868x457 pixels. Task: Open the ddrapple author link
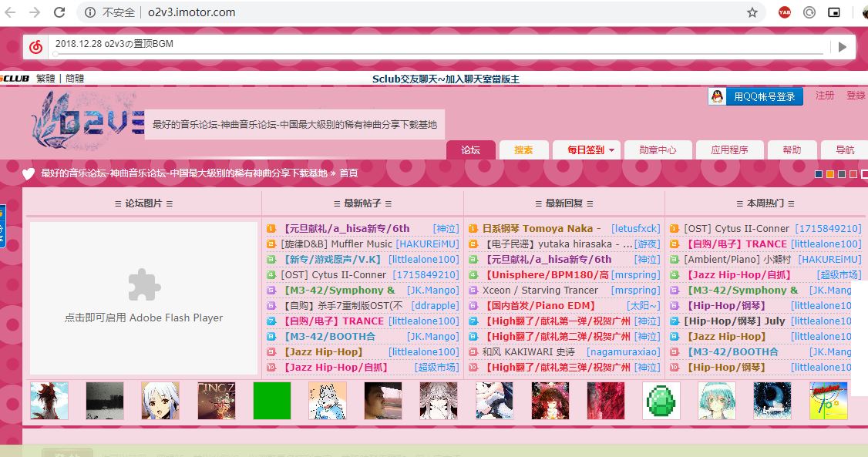tap(435, 305)
